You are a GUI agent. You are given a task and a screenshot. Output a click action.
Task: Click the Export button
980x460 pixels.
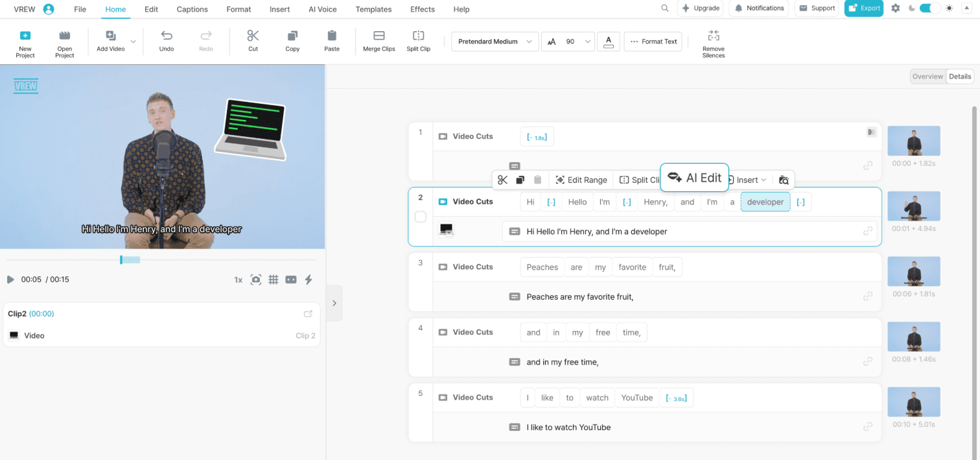point(864,8)
